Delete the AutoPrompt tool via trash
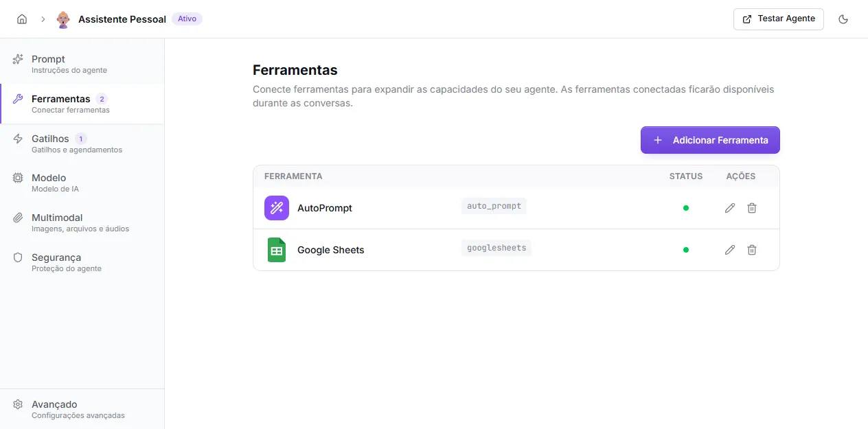868x429 pixels. [752, 208]
